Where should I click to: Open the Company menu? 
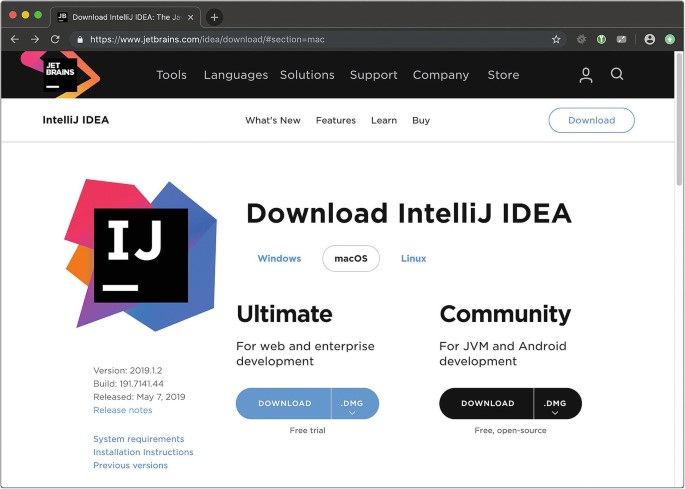[x=441, y=75]
